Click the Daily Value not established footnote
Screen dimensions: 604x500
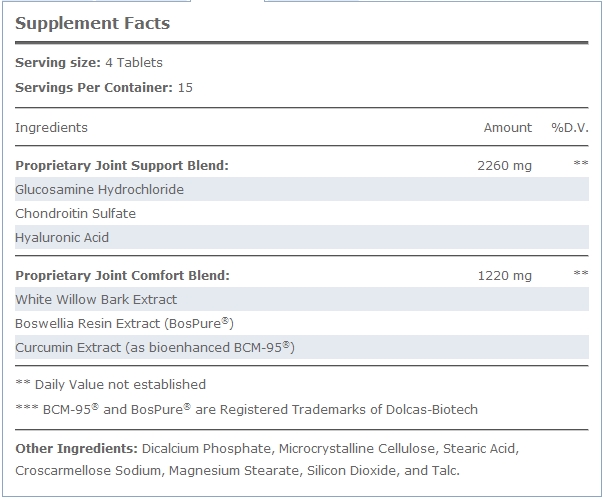click(110, 384)
